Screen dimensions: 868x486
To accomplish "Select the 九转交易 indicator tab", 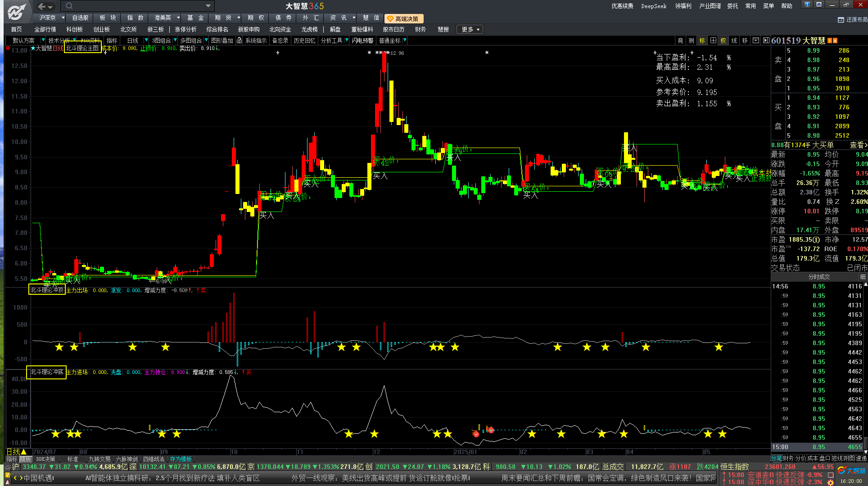I will click(99, 459).
